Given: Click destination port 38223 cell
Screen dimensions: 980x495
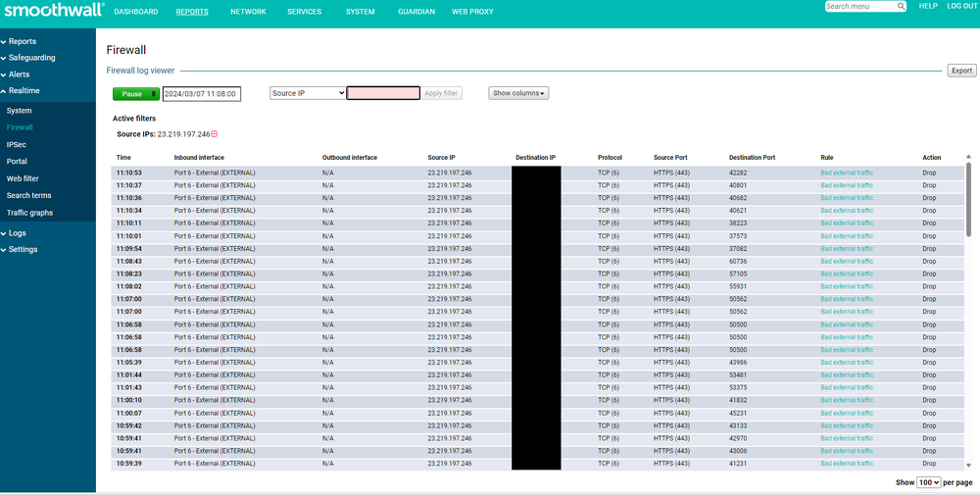Looking at the screenshot, I should 738,223.
